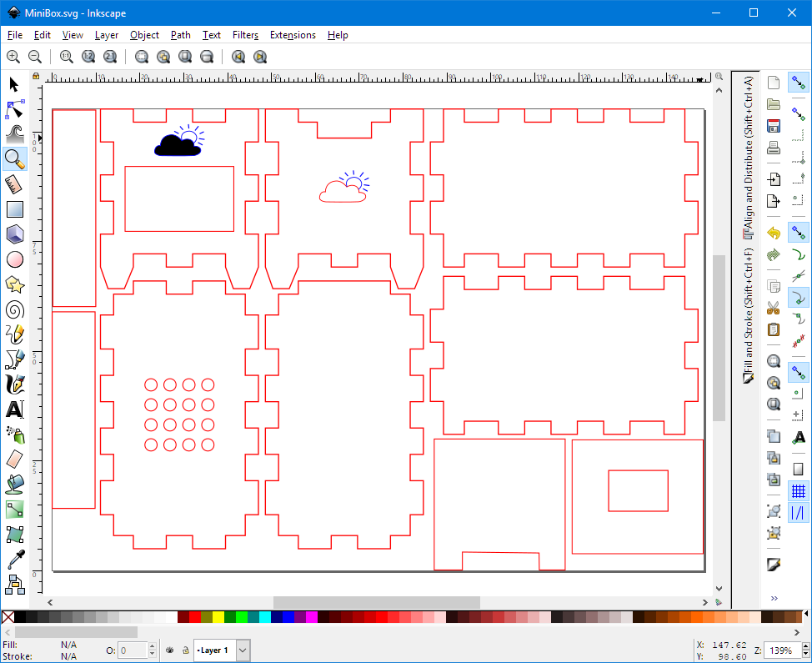The image size is (812, 663).
Task: Select the Paint bucket fill tool
Action: (14, 484)
